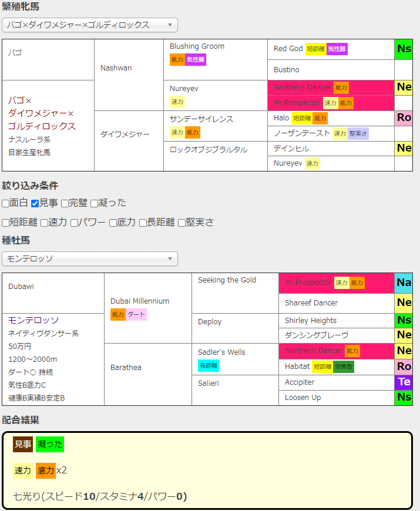Click the Ro badge next to Halo

404,117
